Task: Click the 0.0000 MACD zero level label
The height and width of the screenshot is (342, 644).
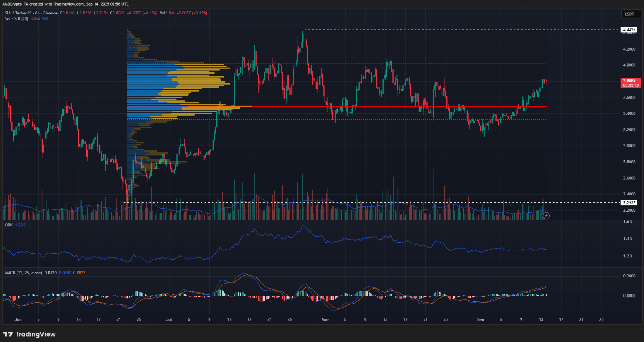Action: (x=630, y=296)
